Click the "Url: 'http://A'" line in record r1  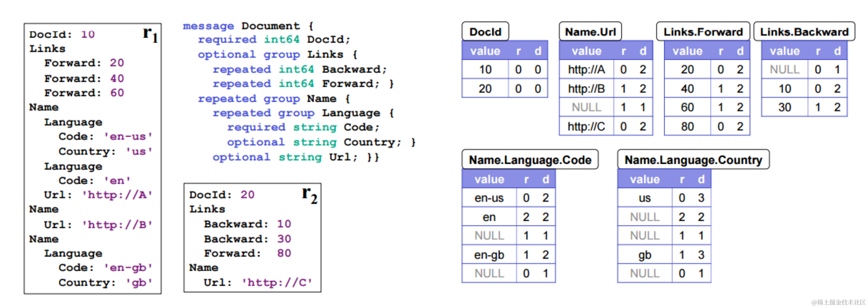(98, 195)
